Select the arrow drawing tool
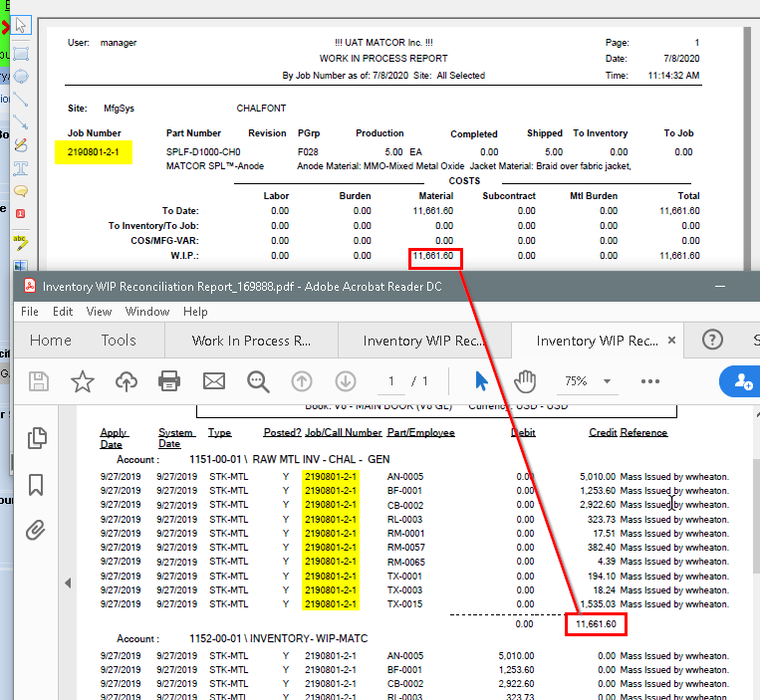The height and width of the screenshot is (700, 760). pyautogui.click(x=21, y=122)
